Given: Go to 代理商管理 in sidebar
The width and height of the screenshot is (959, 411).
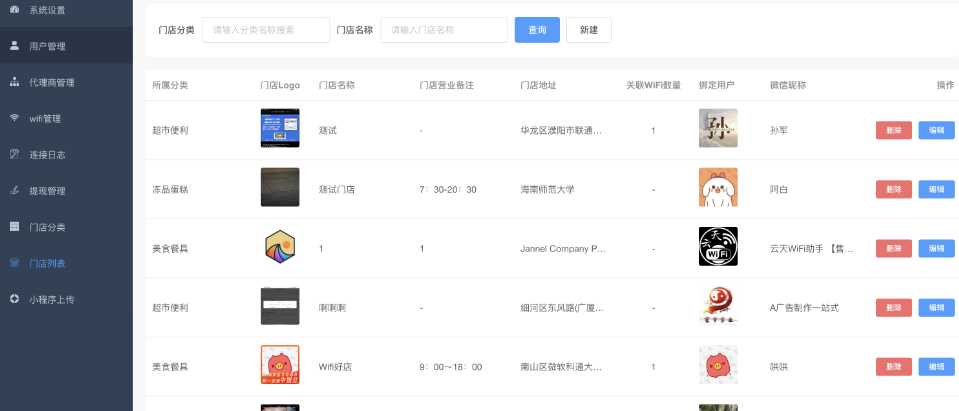Looking at the screenshot, I should pos(66,82).
